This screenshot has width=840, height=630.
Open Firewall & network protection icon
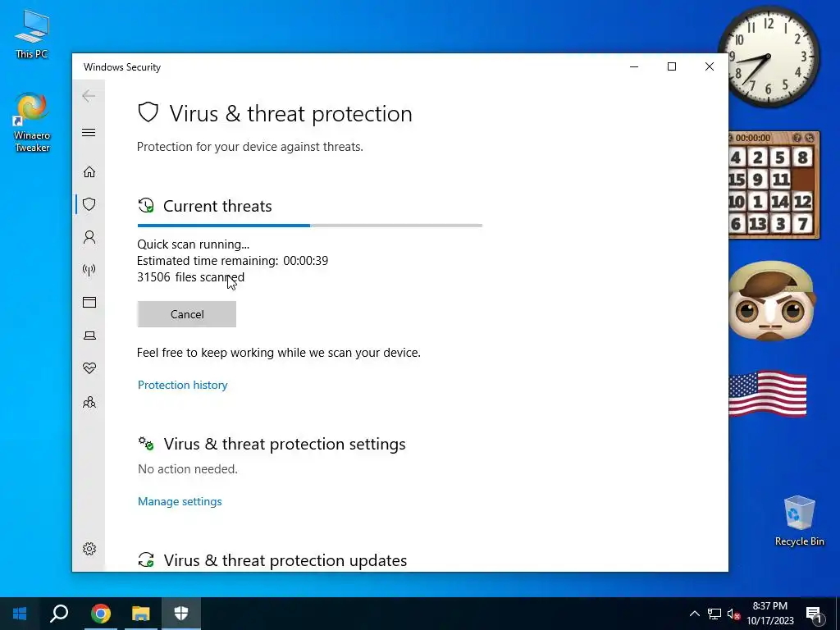click(x=89, y=269)
